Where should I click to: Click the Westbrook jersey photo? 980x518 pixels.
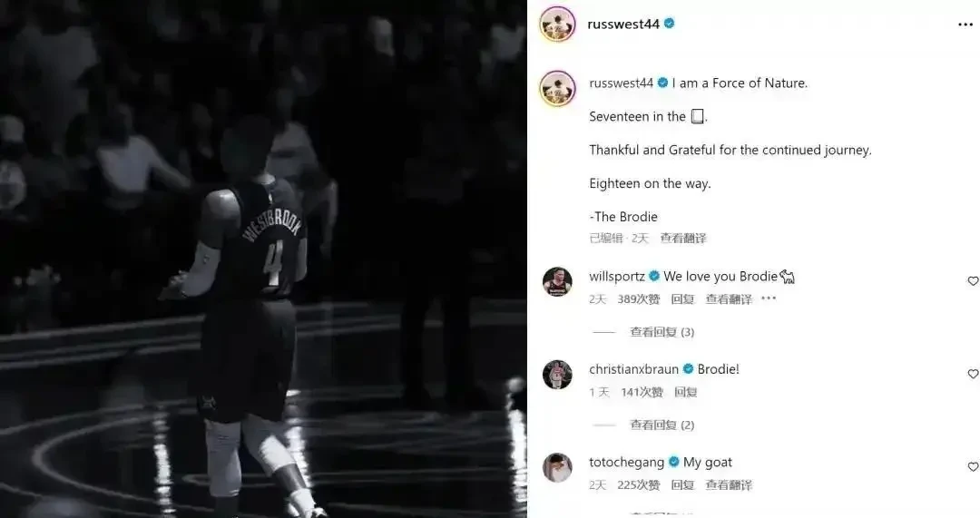point(263,259)
